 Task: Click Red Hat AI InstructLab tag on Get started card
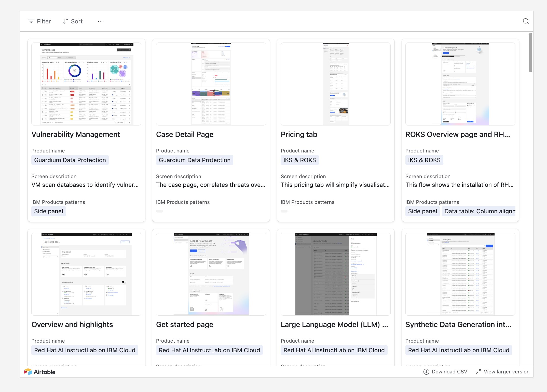[x=209, y=350]
